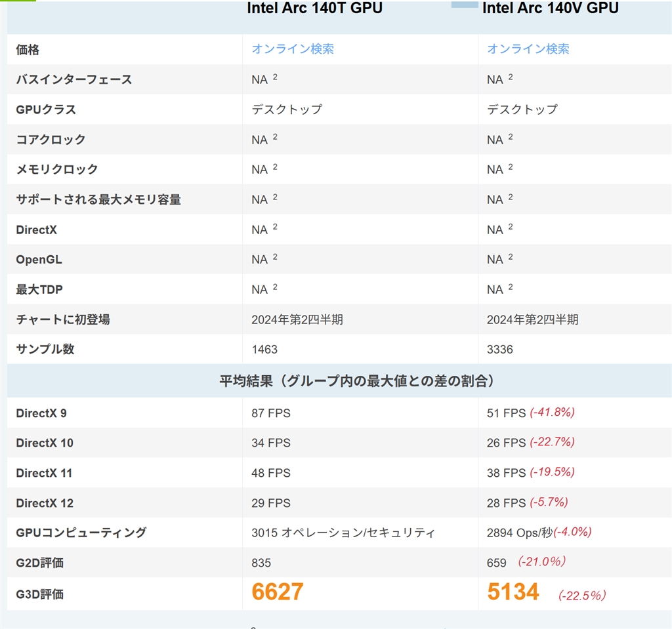Click the (-22.5%) G3D difference
Image resolution: width=672 pixels, height=629 pixels.
coord(582,596)
